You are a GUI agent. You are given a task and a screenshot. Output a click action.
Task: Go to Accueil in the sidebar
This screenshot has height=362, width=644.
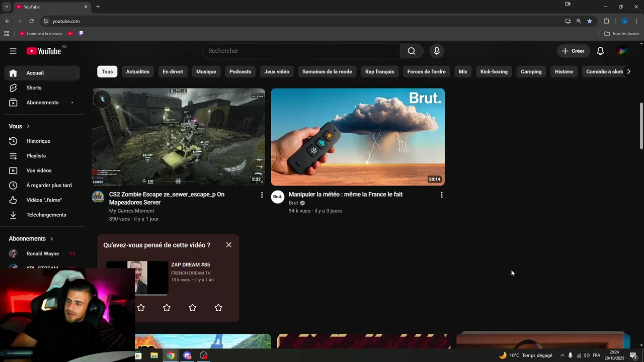pyautogui.click(x=42, y=73)
